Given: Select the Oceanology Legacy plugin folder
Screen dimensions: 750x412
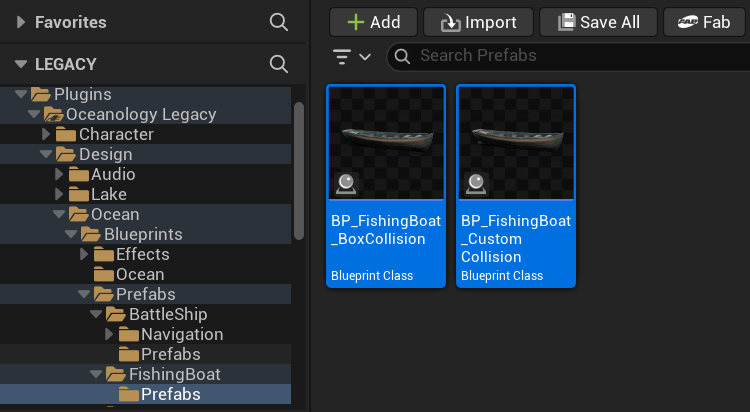Looking at the screenshot, I should point(145,114).
